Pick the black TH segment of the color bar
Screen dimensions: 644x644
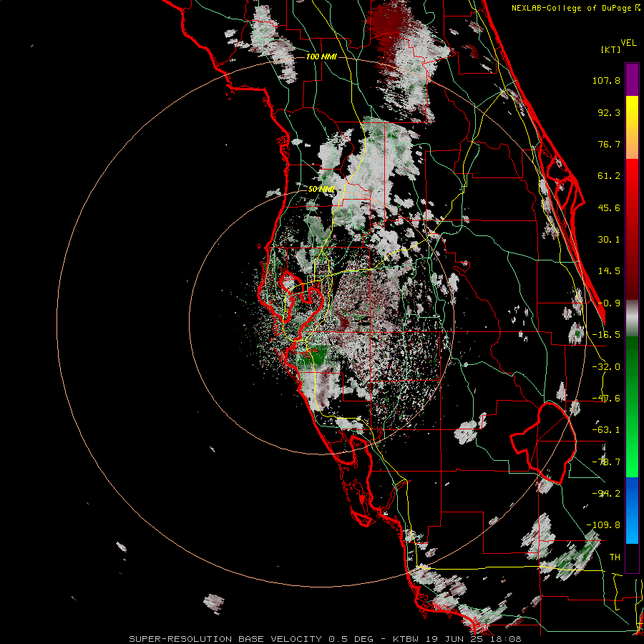click(632, 557)
